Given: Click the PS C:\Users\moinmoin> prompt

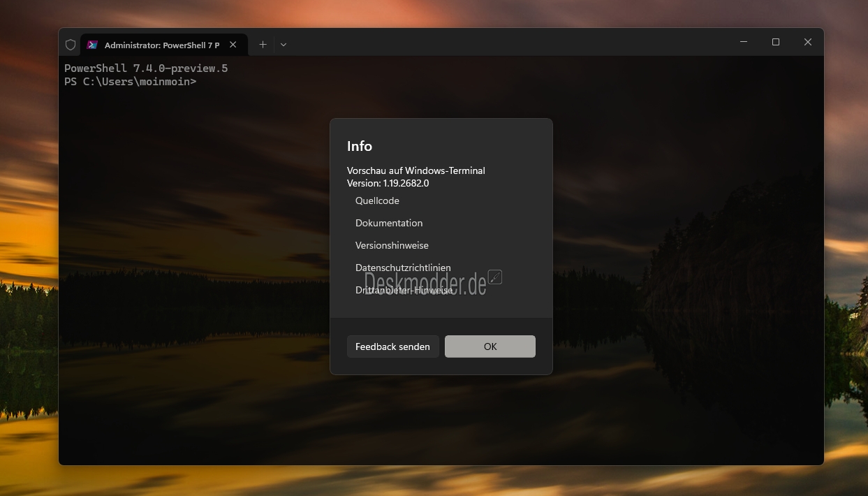Looking at the screenshot, I should (131, 82).
